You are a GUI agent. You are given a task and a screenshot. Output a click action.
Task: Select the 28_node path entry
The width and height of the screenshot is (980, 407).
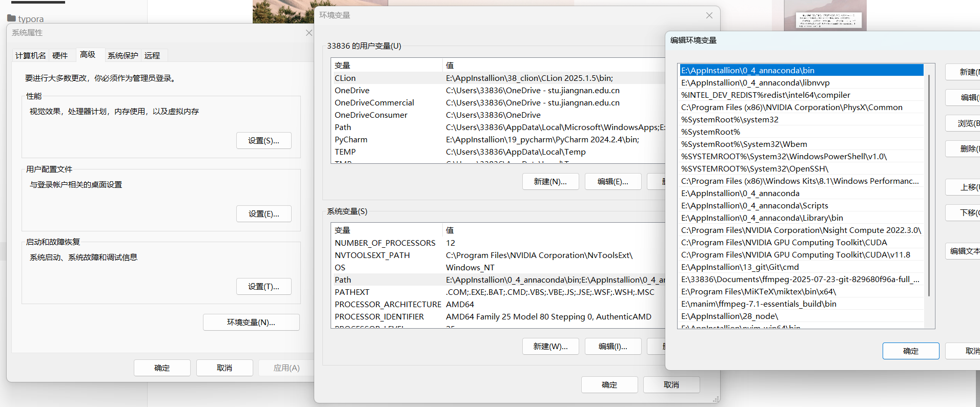pyautogui.click(x=801, y=316)
